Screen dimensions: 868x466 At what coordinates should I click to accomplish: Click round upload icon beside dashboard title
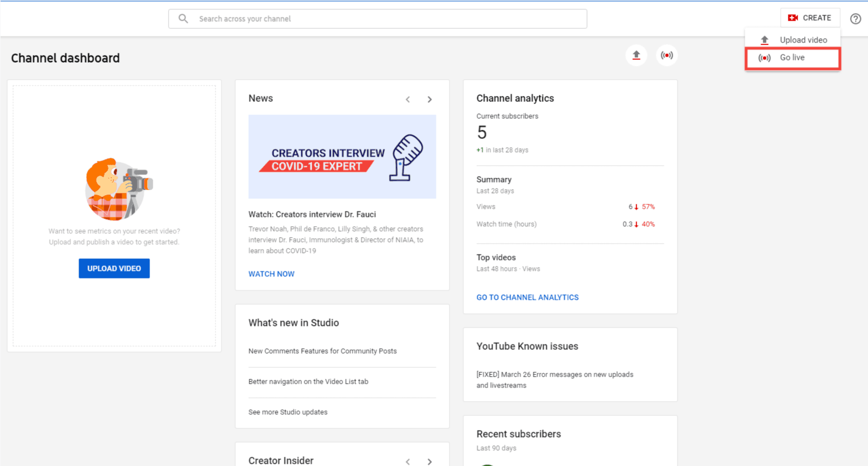(636, 55)
